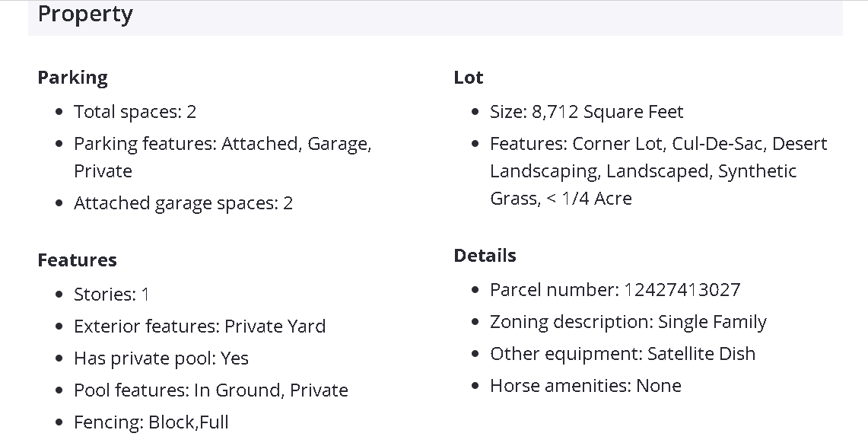Click the bold Features section heading

tap(77, 260)
